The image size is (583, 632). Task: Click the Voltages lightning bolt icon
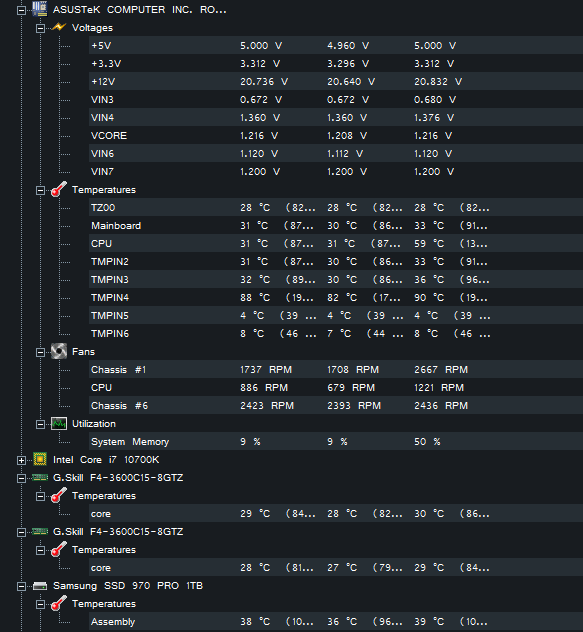pyautogui.click(x=59, y=27)
